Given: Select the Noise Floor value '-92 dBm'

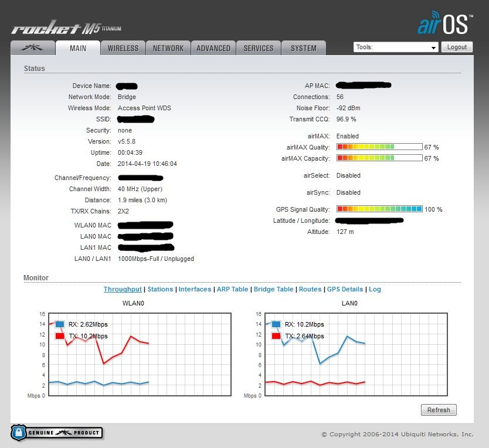Looking at the screenshot, I should pyautogui.click(x=348, y=108).
